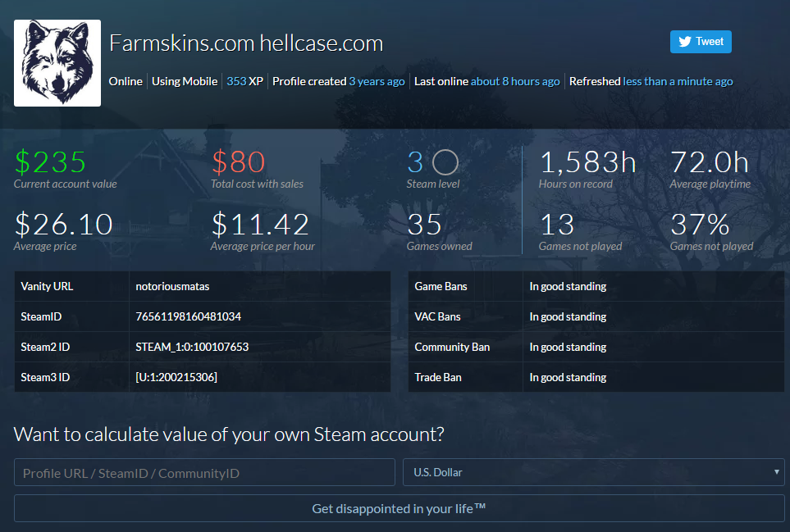Viewport: 790px width, 532px height.
Task: Click the 353 XP value
Action: pos(244,81)
